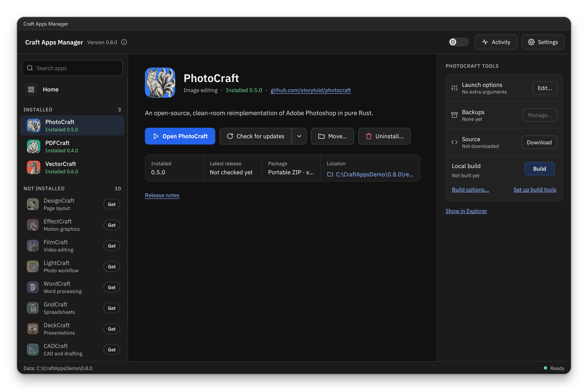The width and height of the screenshot is (588, 391).
Task: Edit the Launch options
Action: point(545,88)
